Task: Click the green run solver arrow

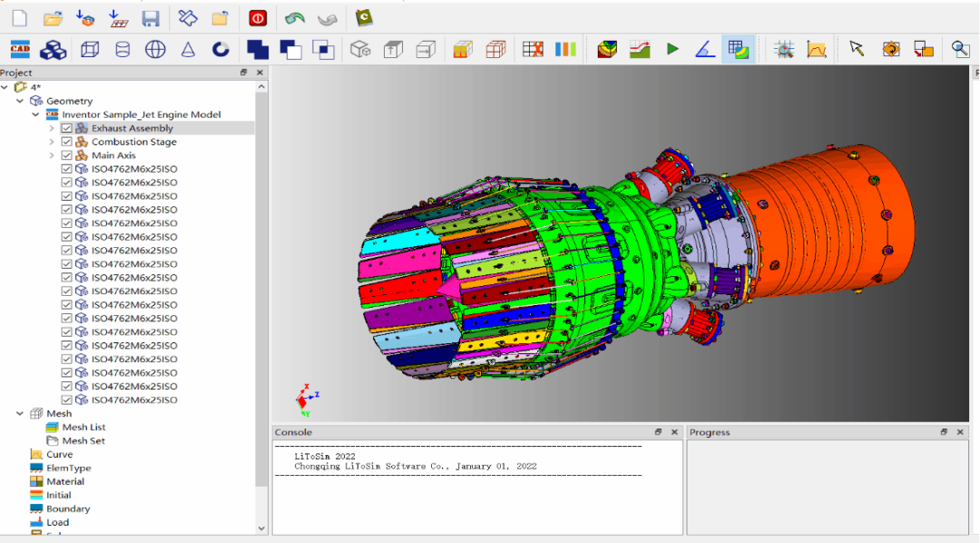Action: pyautogui.click(x=672, y=49)
